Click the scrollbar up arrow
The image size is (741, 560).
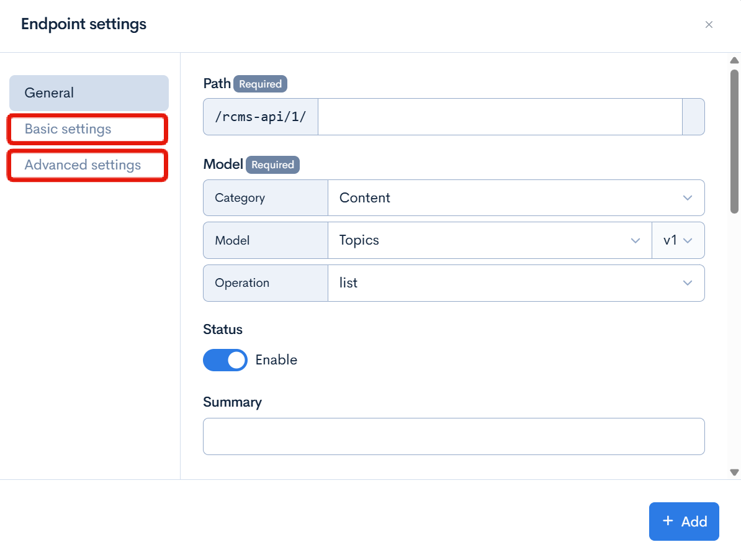pos(734,60)
